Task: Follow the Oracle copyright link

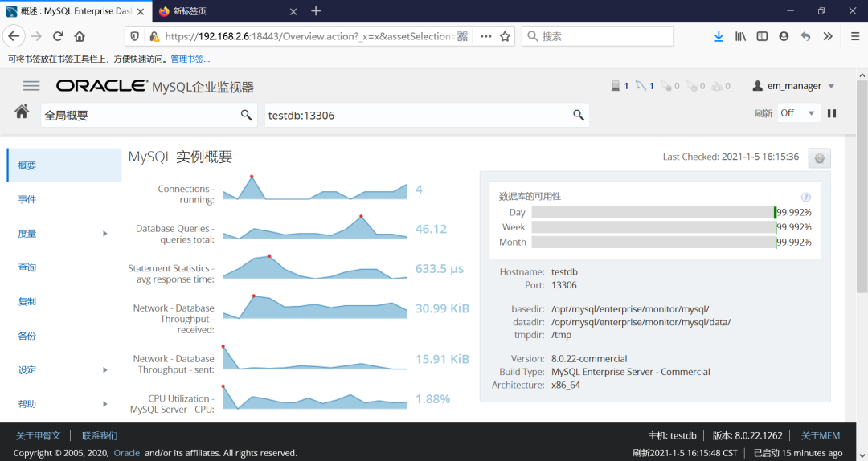Action: pos(127,453)
